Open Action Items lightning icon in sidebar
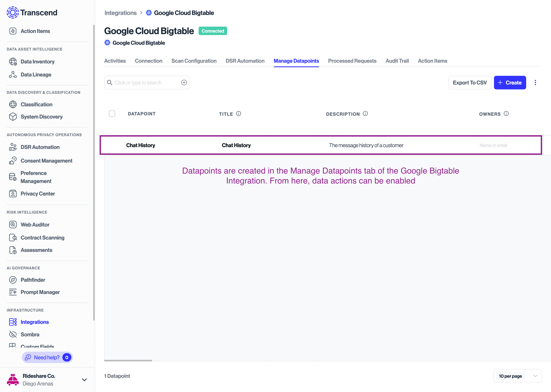Screen dimensions: 551x392 pos(13,31)
